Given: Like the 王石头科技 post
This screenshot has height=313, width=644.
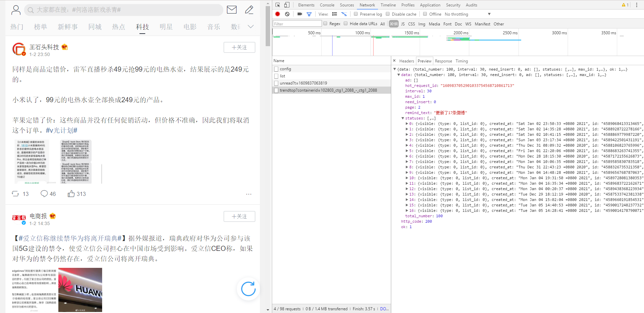Looking at the screenshot, I should click(x=71, y=194).
